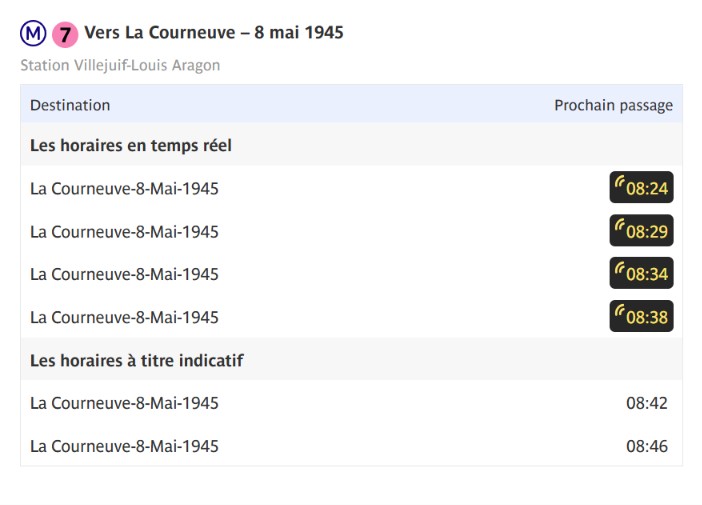Click the real-time signal icon beside 08:29

[x=620, y=226]
